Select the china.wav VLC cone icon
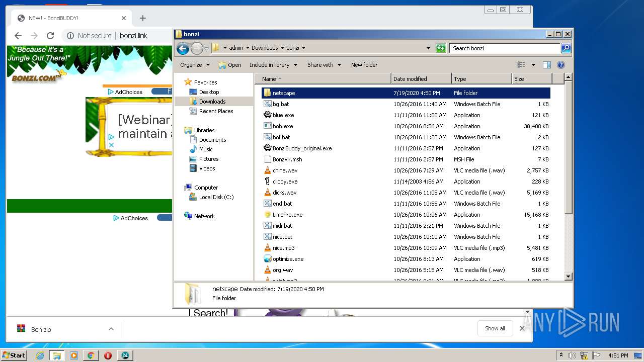Viewport: 644px width, 362px height. click(267, 170)
